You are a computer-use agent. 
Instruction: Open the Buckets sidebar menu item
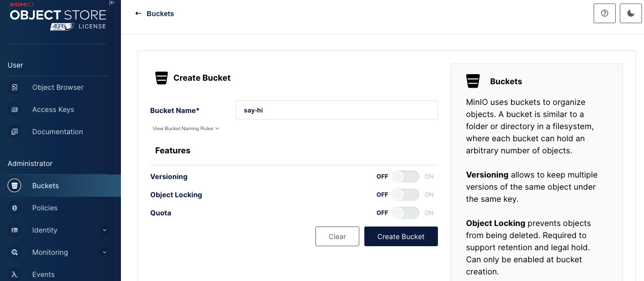pyautogui.click(x=60, y=186)
